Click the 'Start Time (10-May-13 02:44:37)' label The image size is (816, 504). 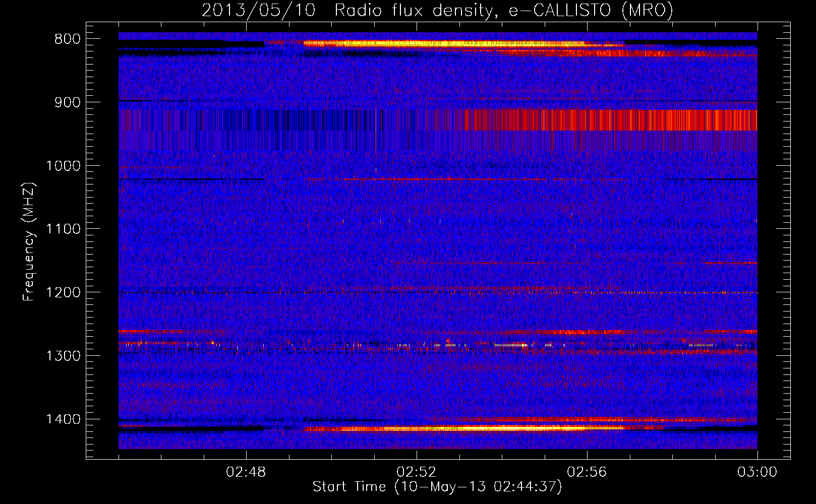tap(437, 487)
